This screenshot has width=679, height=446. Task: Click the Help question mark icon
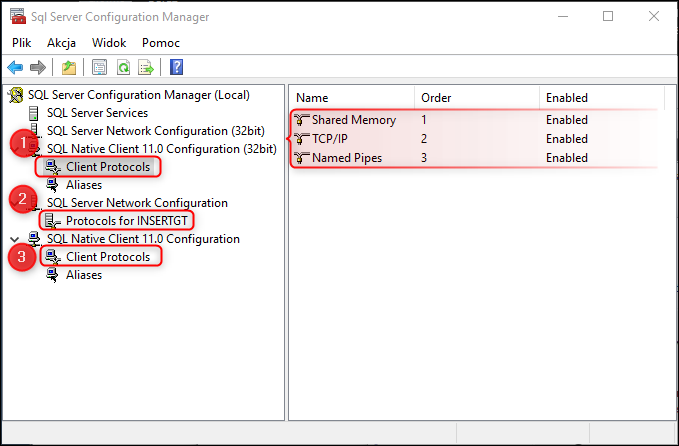pos(176,67)
